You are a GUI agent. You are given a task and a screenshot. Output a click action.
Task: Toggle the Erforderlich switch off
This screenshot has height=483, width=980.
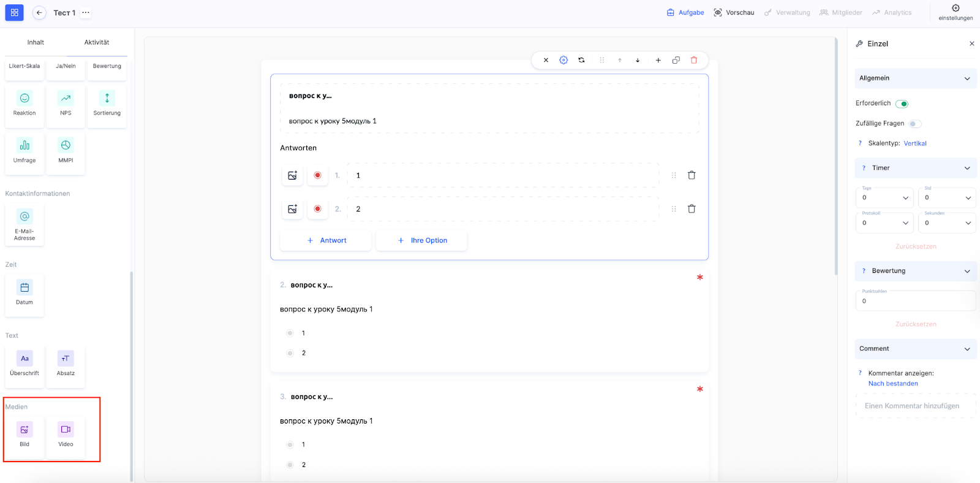tap(902, 104)
